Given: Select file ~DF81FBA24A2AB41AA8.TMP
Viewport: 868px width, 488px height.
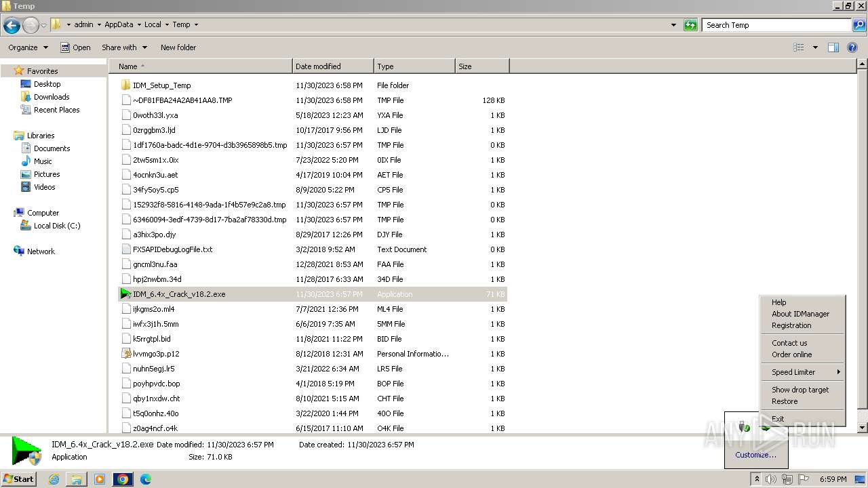Looking at the screenshot, I should (182, 100).
